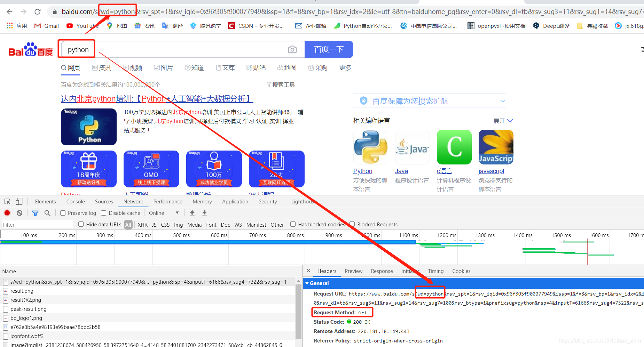Open the DeepL翻译 bookmark
The width and height of the screenshot is (644, 347).
(x=551, y=26)
